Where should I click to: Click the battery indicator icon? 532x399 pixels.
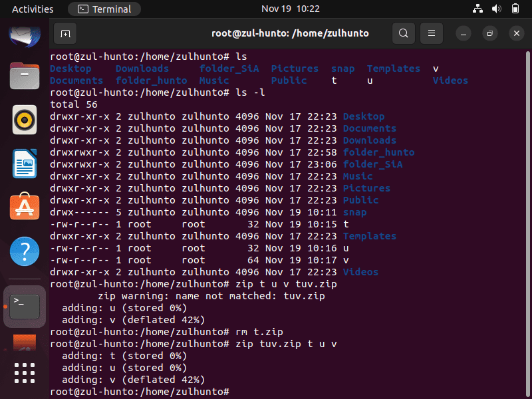(515, 9)
